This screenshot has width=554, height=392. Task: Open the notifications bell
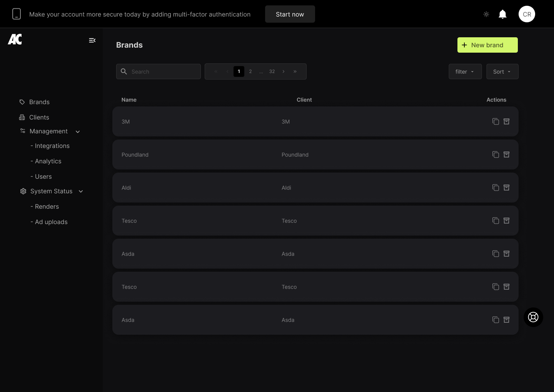click(502, 14)
